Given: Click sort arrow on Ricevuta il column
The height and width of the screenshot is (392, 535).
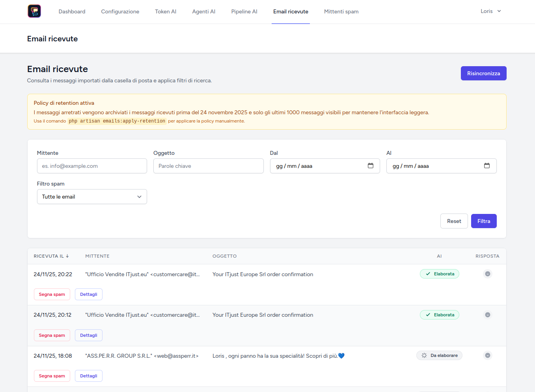Looking at the screenshot, I should coord(67,256).
